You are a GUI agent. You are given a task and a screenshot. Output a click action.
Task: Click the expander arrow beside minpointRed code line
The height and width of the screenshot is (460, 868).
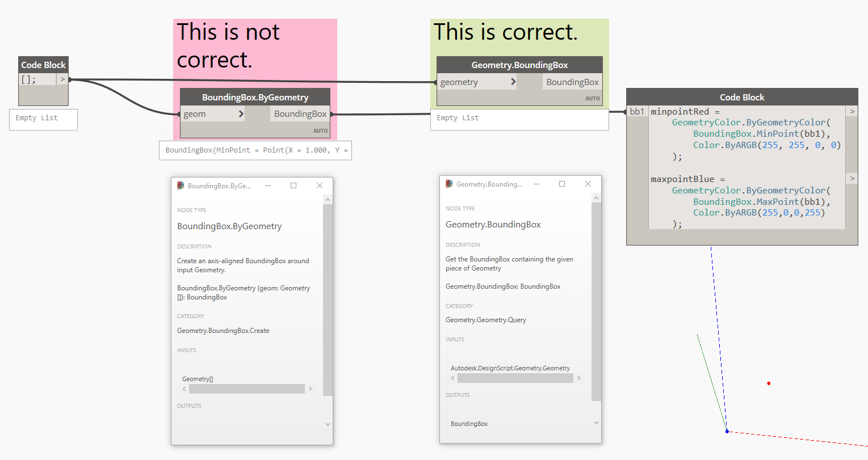[852, 111]
